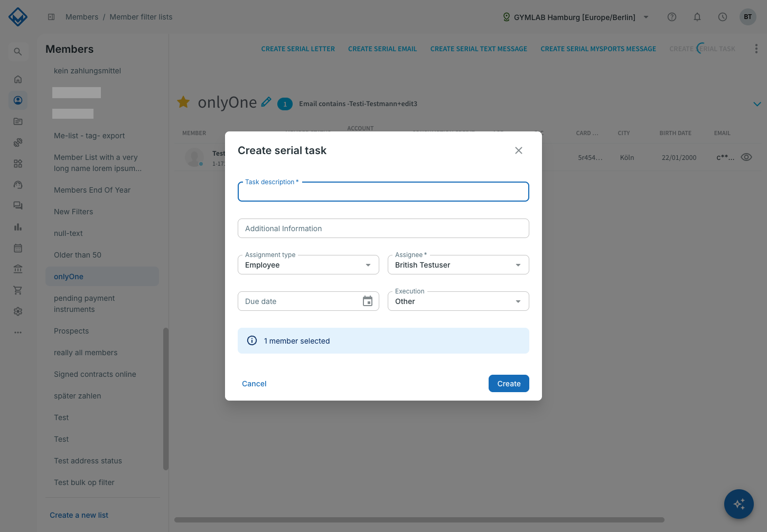Viewport: 767px width, 532px height.
Task: Open the GYMLAB Hamburg studio selector
Action: coord(576,17)
